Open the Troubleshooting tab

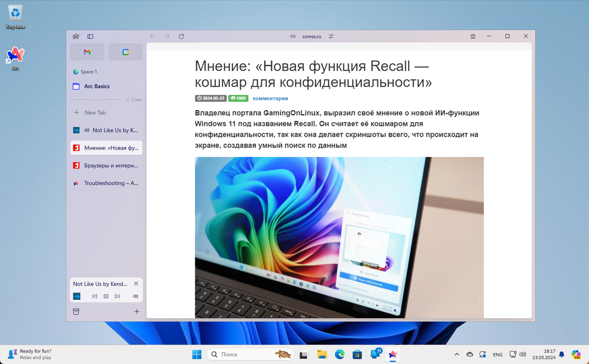[x=106, y=183]
